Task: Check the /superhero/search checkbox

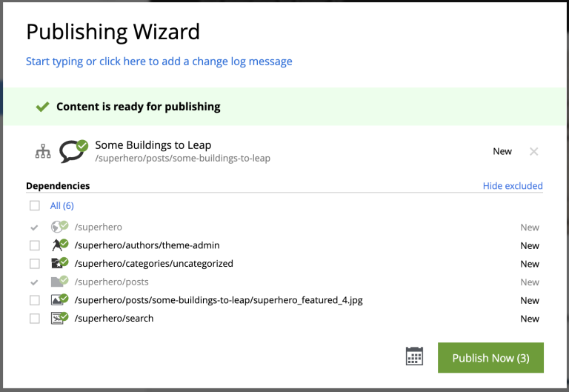Action: tap(35, 319)
